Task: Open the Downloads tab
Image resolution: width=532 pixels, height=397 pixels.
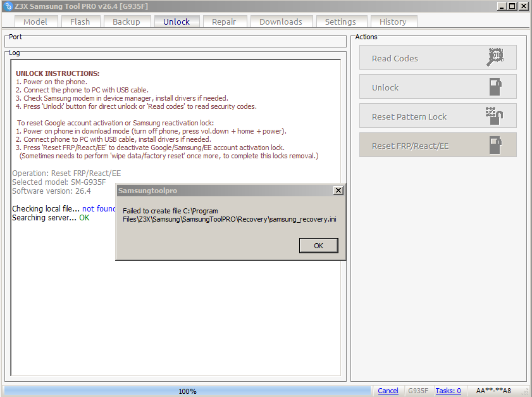Action: pyautogui.click(x=281, y=22)
